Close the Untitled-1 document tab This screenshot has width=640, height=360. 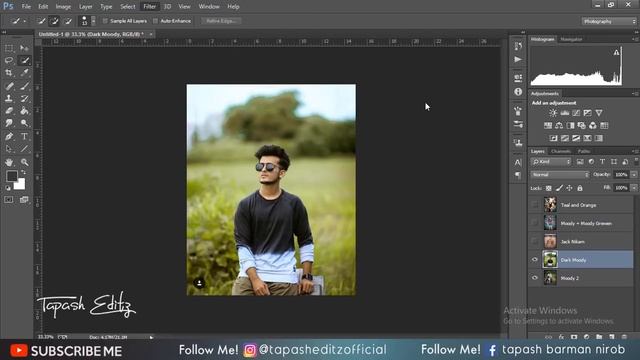coord(151,34)
